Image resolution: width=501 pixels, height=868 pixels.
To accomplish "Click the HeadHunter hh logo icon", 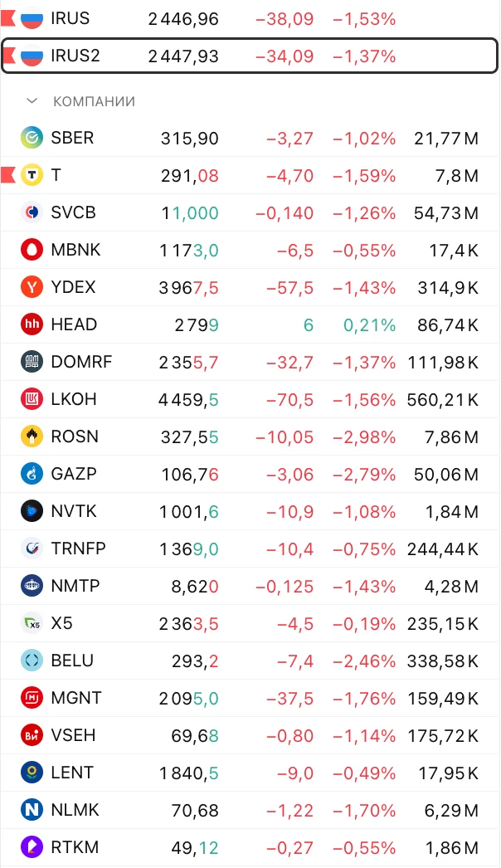I will pos(32,324).
